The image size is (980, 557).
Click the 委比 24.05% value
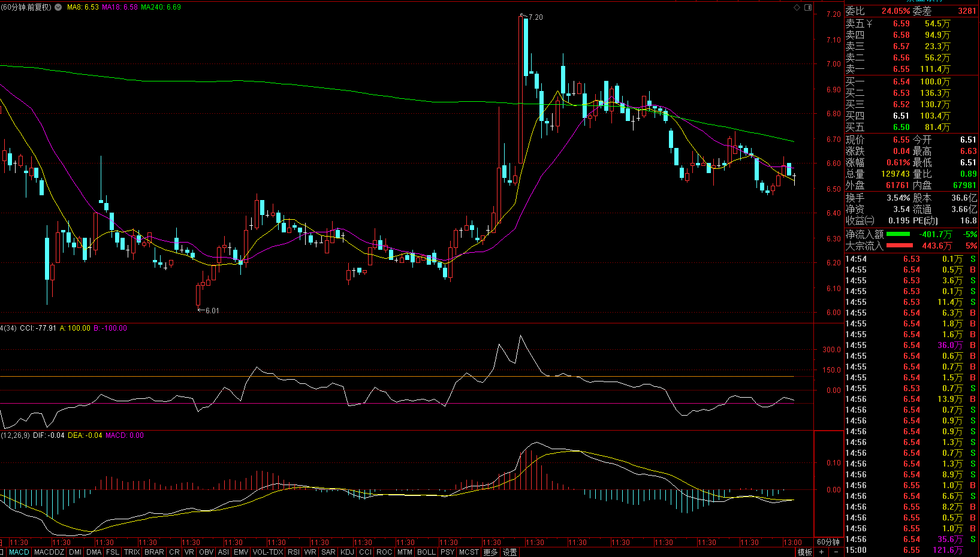(895, 11)
